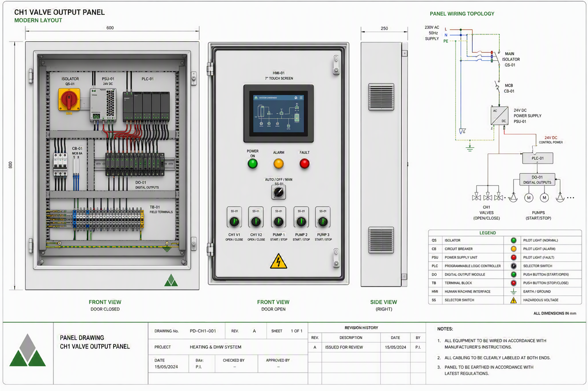
Task: Click the PLC-01 block in the wiring topology
Action: click(x=538, y=158)
